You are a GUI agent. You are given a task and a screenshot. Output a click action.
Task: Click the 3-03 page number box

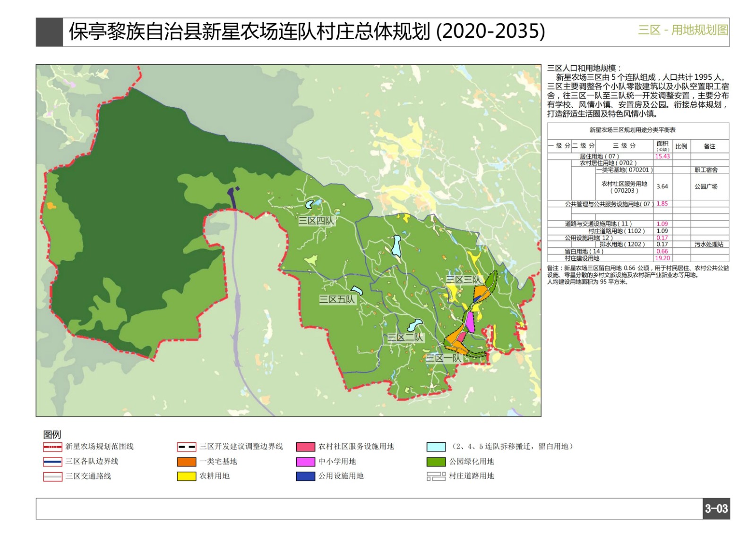(x=716, y=509)
